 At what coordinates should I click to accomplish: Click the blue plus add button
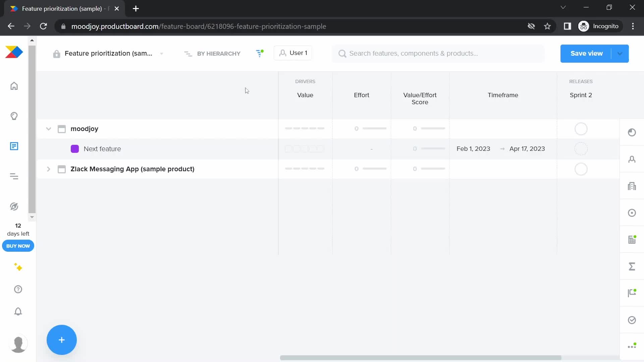point(62,340)
